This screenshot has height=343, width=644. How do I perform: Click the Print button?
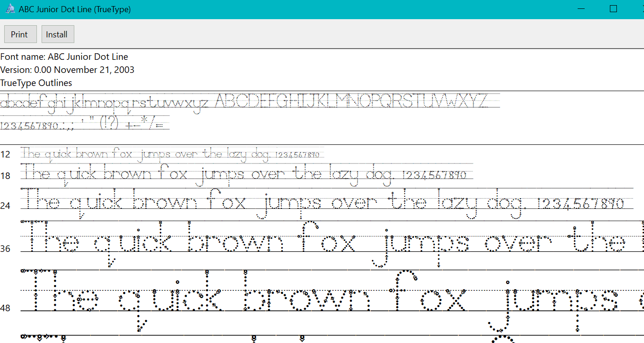coord(20,34)
